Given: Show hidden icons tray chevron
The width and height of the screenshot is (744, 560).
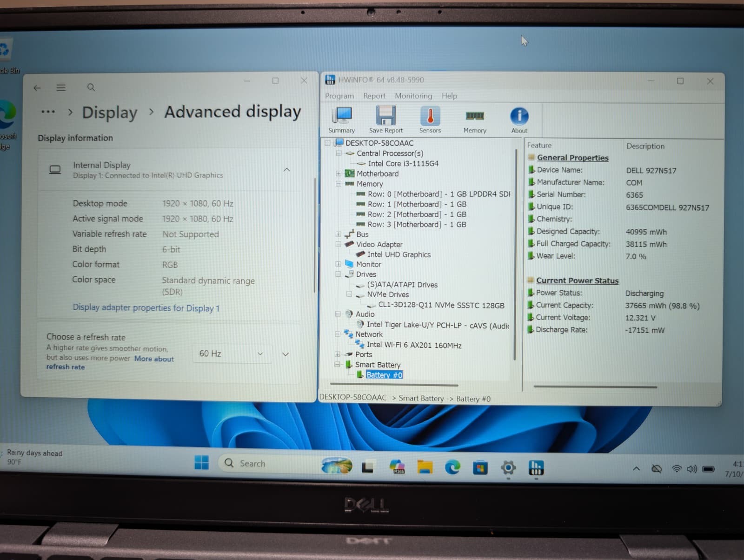Looking at the screenshot, I should tap(636, 469).
